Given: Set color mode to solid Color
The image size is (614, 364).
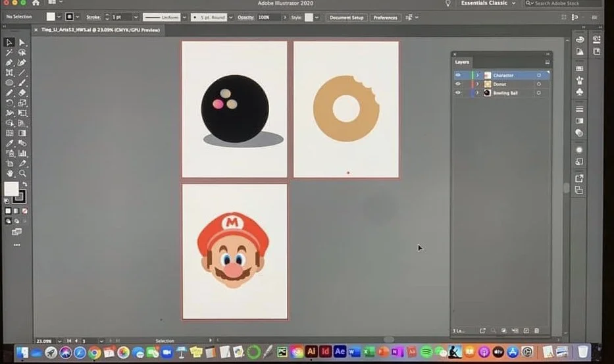Looking at the screenshot, I should 8,211.
